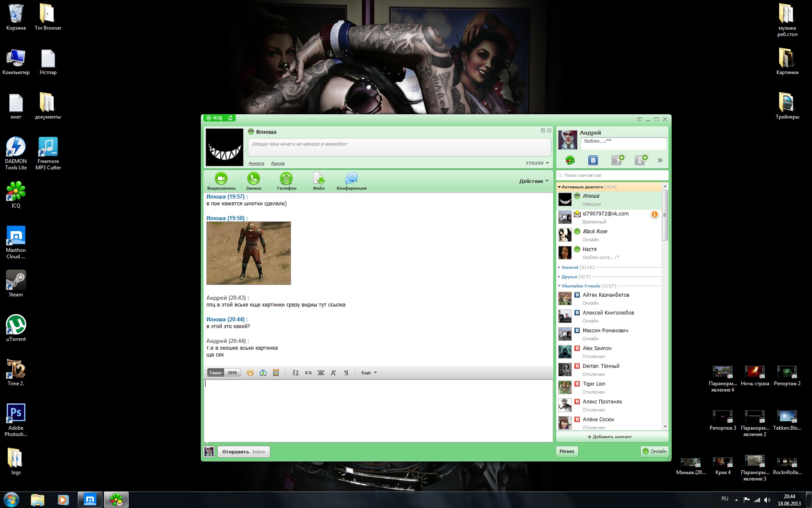Viewport: 812px width, 508px height.
Task: Switch to Текст message mode
Action: (215, 373)
